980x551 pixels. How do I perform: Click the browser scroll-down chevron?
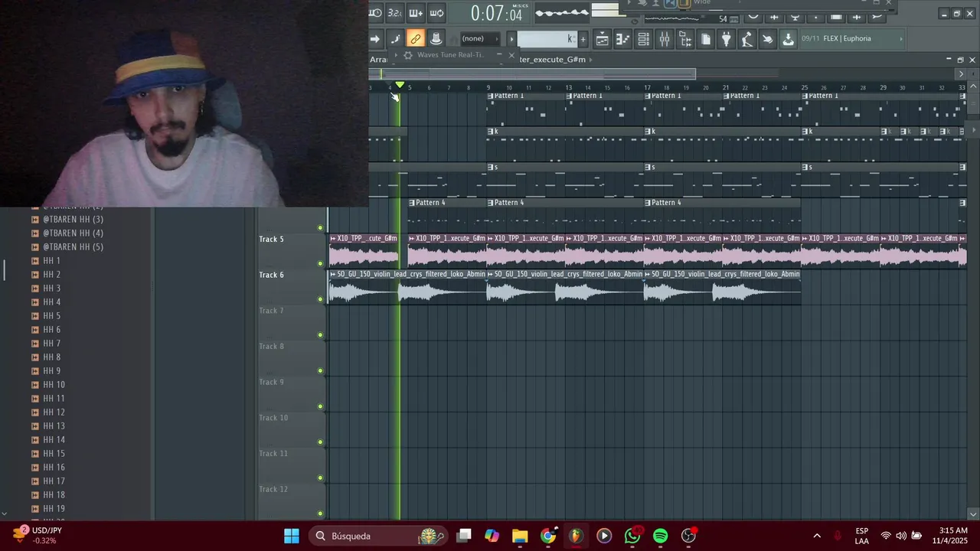pyautogui.click(x=5, y=514)
